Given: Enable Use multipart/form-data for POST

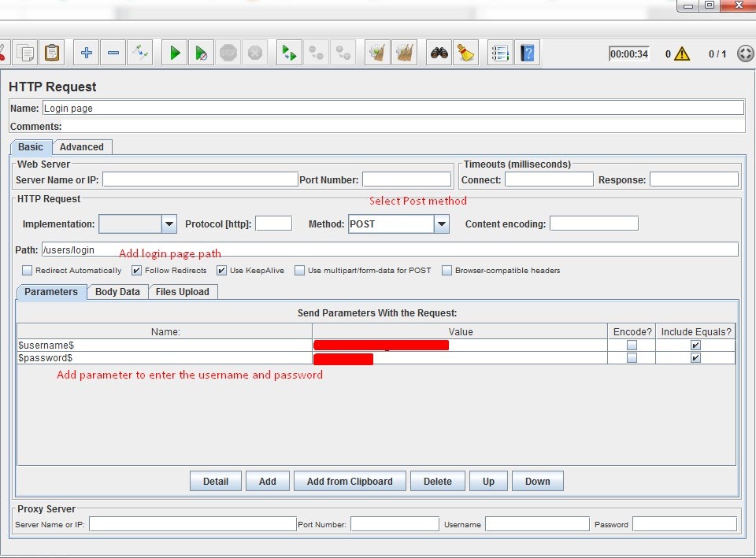Looking at the screenshot, I should [x=299, y=270].
